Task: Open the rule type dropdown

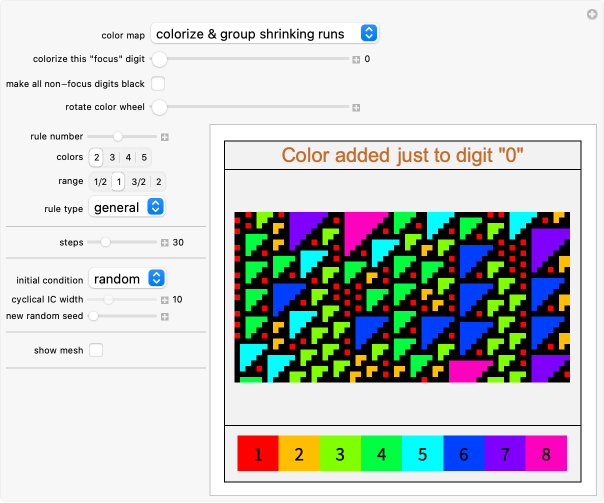Action: [126, 207]
